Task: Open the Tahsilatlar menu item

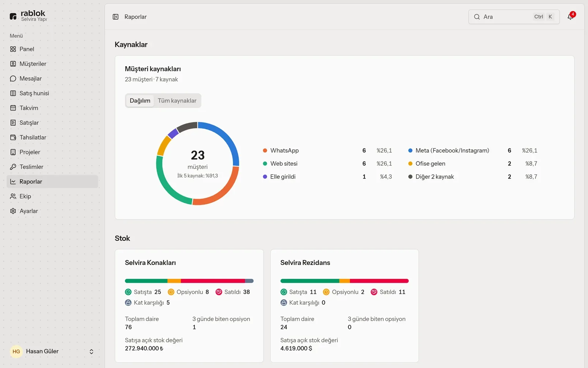Action: (x=52, y=137)
